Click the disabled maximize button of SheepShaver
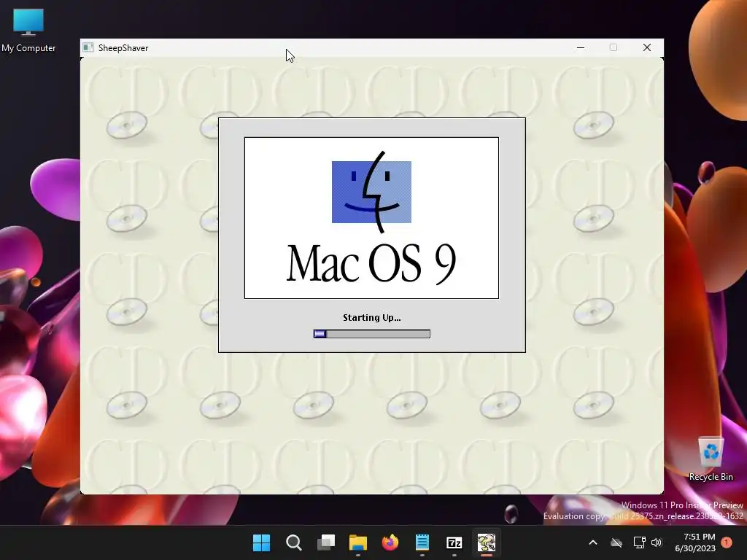 (614, 47)
